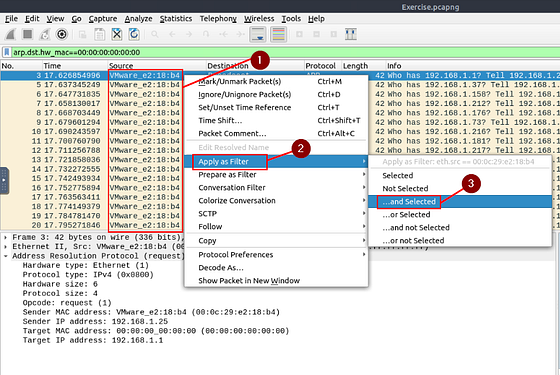Expand the Ethernet II tree node

(x=5, y=246)
